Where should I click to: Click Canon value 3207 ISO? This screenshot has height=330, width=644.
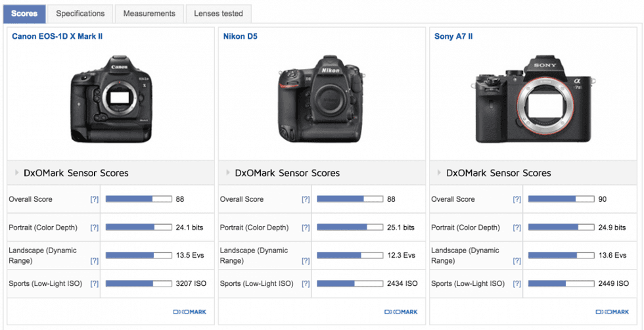click(191, 283)
